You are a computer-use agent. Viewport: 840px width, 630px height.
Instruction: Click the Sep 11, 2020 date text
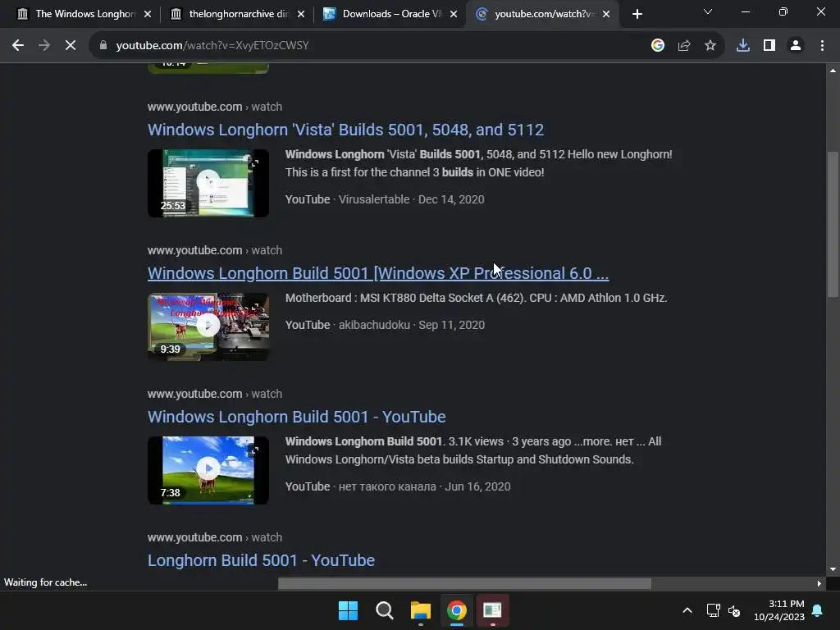[452, 325]
